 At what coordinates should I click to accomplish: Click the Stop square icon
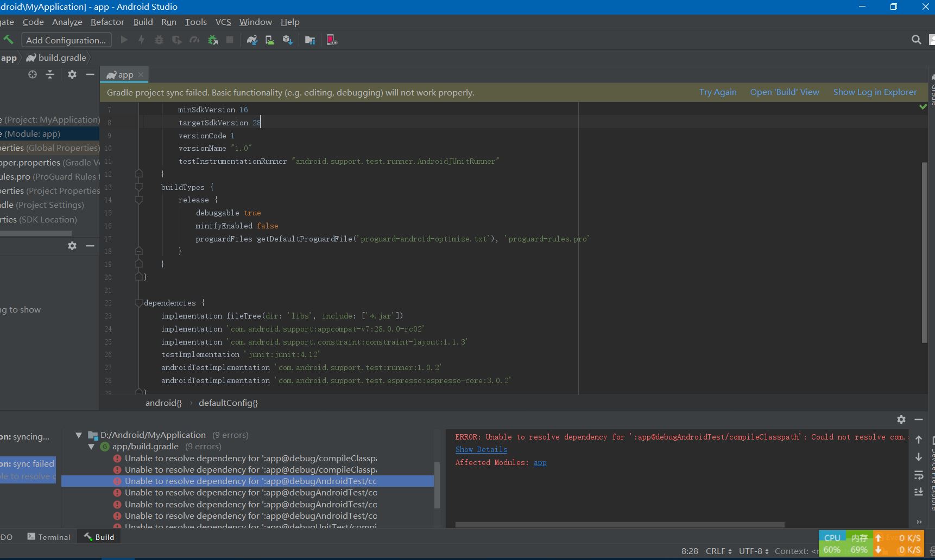(230, 40)
